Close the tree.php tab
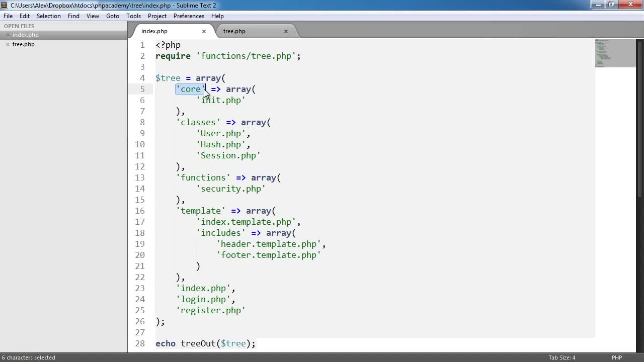This screenshot has width=644, height=362. [x=286, y=31]
